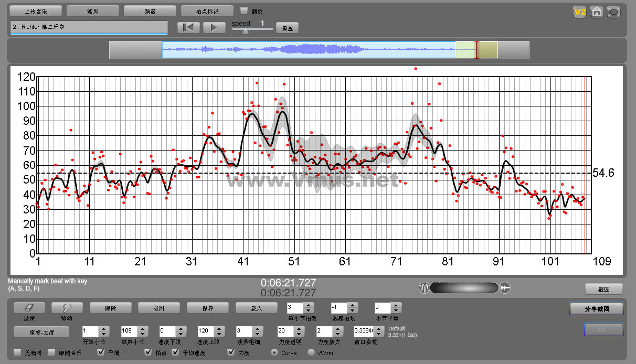Click the 删除 delete button
This screenshot has height=364, width=636.
[110, 308]
